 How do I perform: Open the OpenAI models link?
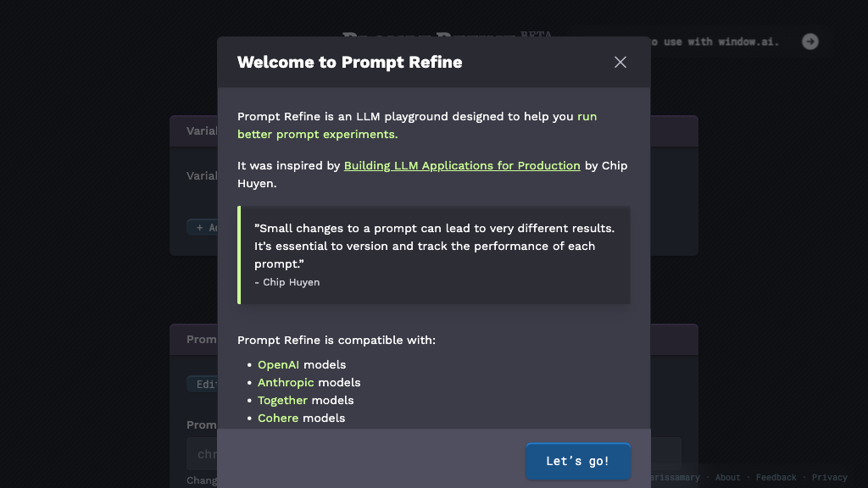click(x=277, y=364)
